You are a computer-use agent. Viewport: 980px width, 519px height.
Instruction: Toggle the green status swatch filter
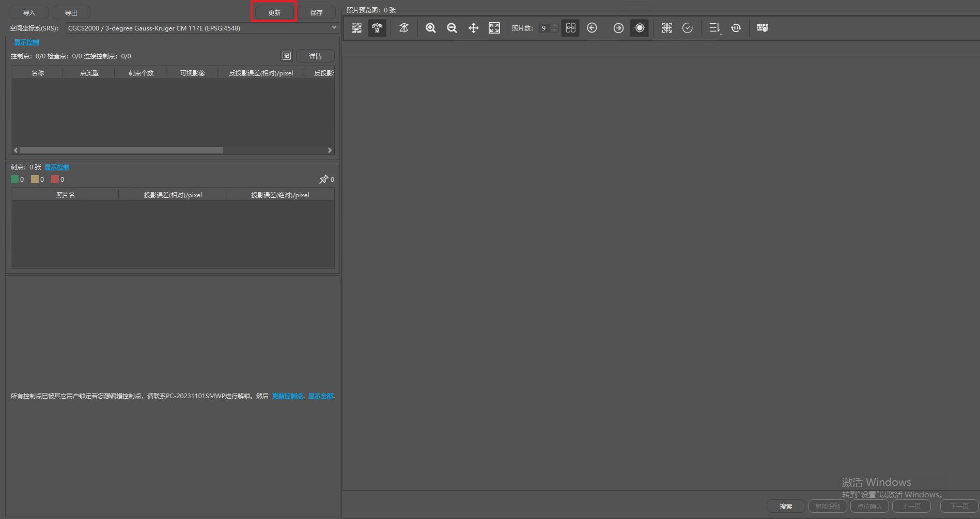point(14,179)
